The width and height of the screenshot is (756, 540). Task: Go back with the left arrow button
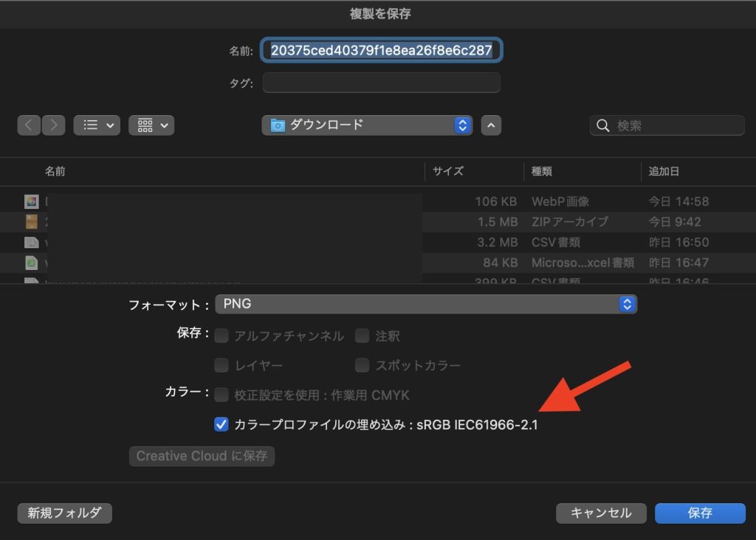tap(29, 125)
